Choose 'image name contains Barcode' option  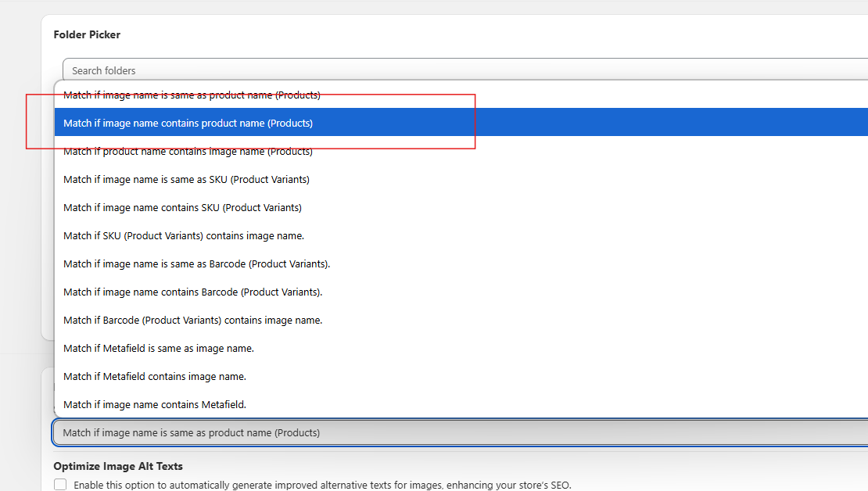click(x=192, y=292)
